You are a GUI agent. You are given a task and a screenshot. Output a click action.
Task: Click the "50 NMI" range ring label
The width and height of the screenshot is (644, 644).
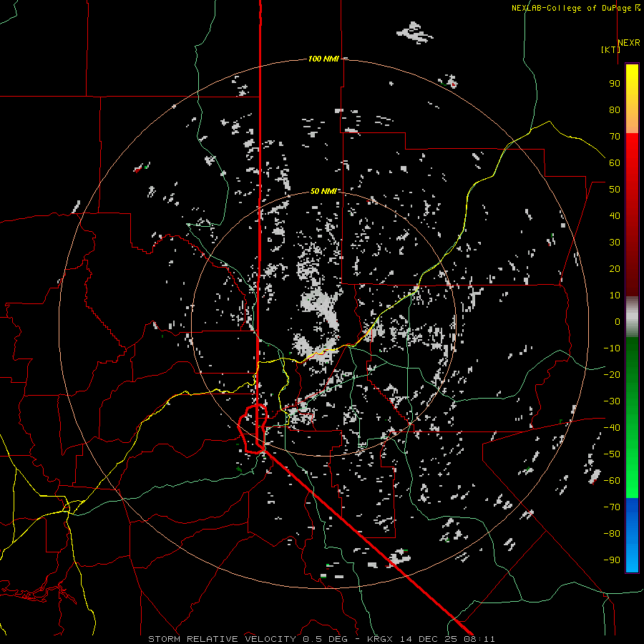(x=323, y=191)
